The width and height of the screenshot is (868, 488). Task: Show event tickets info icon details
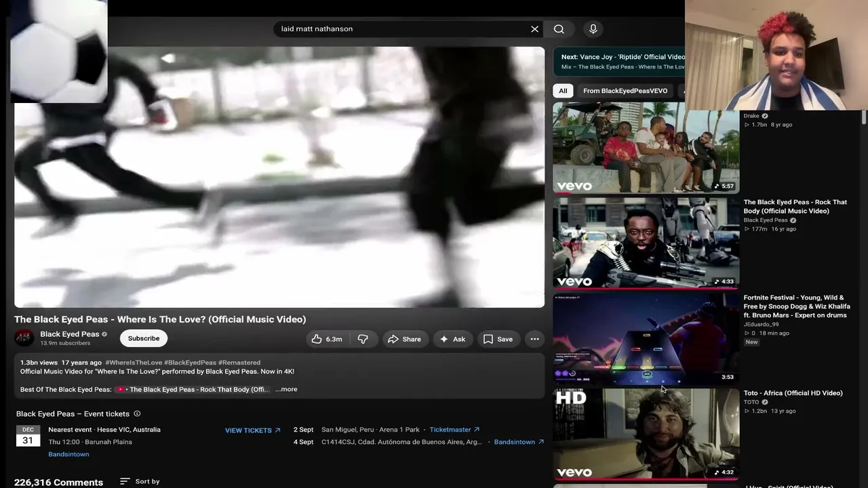[x=137, y=413]
